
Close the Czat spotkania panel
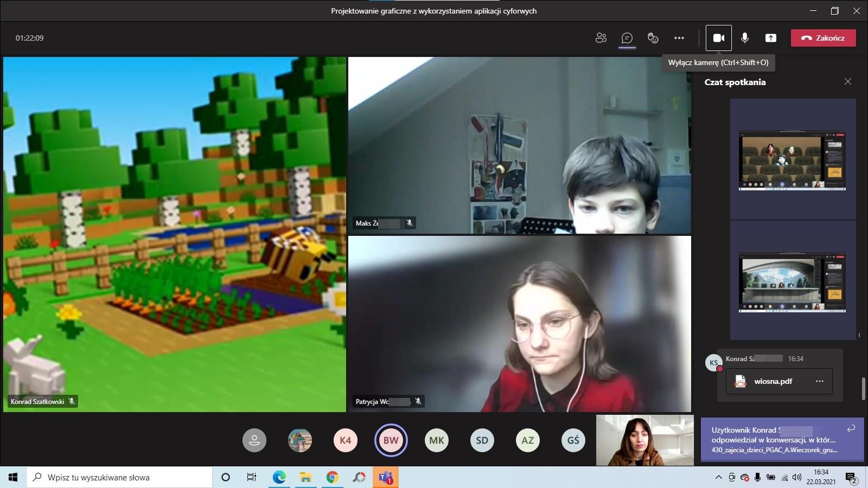[848, 81]
